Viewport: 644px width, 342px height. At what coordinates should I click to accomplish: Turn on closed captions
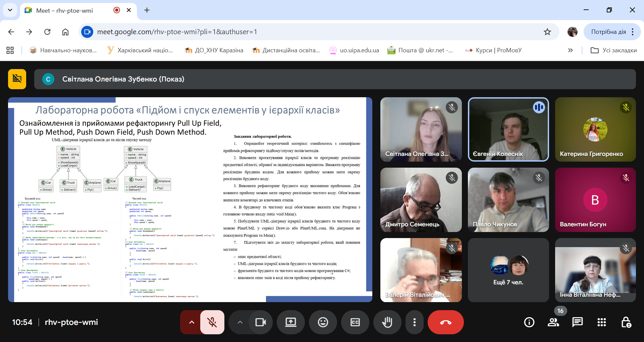tap(355, 323)
